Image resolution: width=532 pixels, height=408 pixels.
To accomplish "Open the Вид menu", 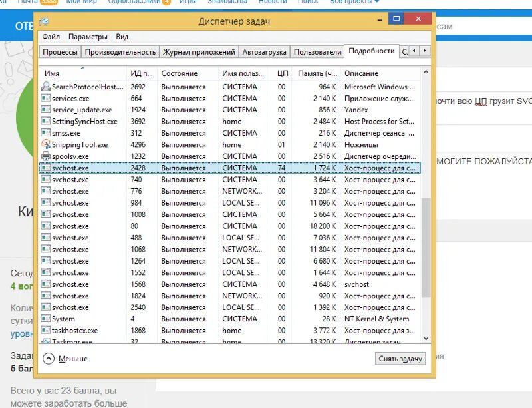I will 122,37.
